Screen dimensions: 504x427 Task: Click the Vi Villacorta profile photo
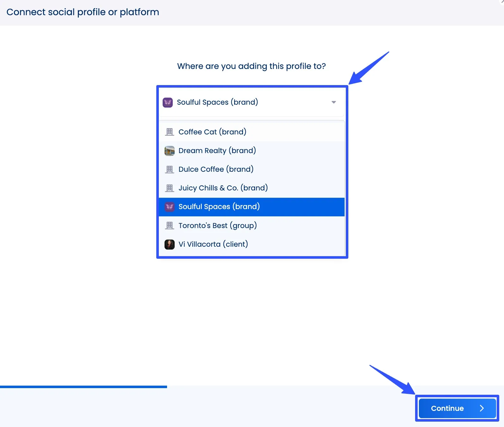point(170,244)
